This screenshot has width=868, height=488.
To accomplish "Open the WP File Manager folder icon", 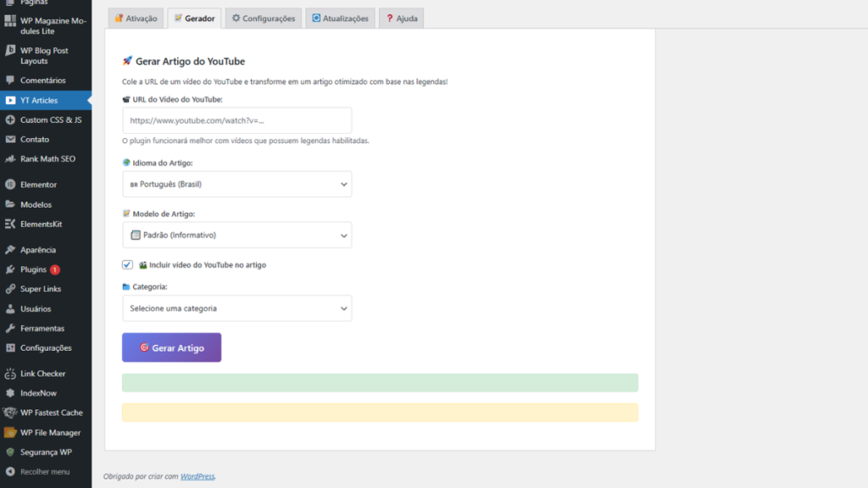I will tap(10, 433).
